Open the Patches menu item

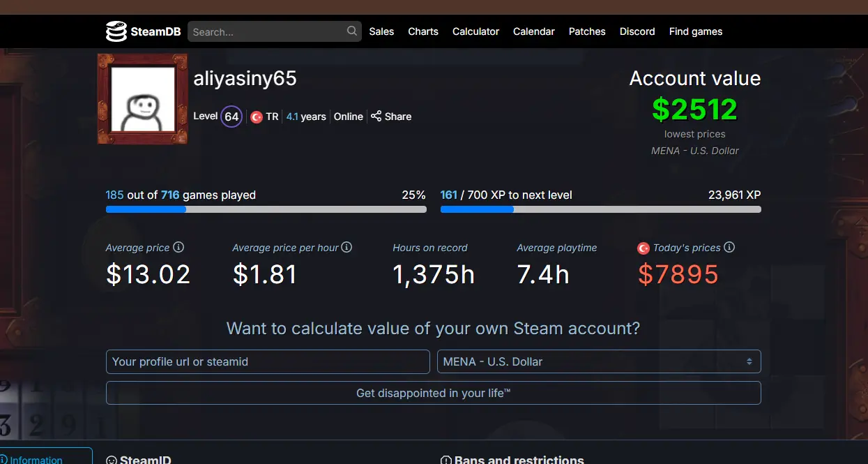[x=587, y=31]
